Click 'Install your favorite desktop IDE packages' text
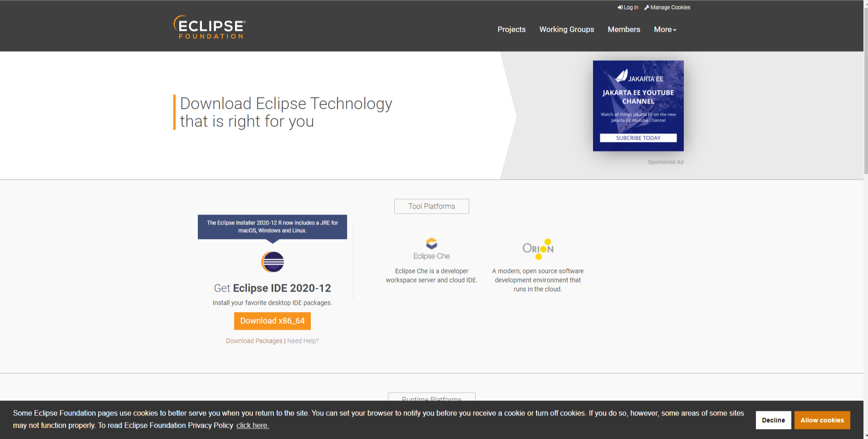 (272, 303)
